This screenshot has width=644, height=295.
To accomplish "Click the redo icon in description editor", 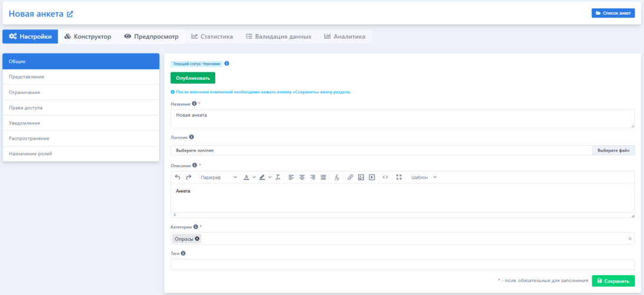I will (x=189, y=177).
